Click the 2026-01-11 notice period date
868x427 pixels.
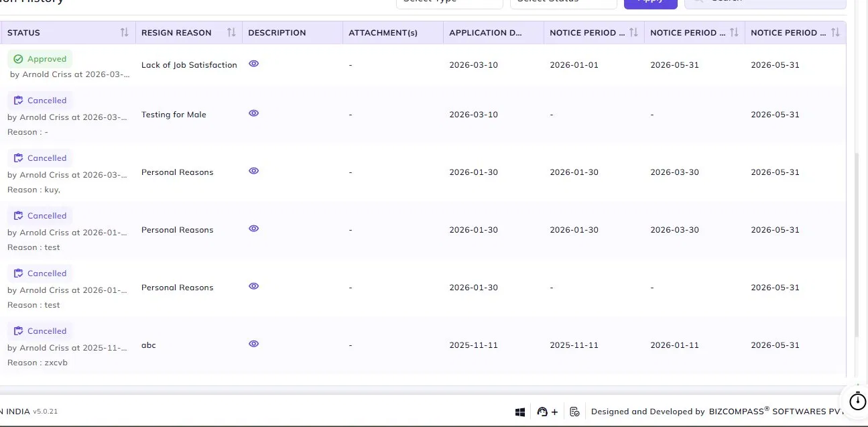point(674,345)
